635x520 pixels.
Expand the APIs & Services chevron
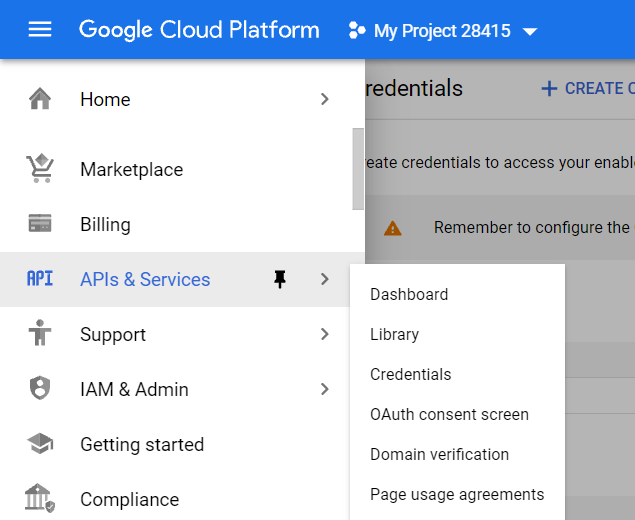pos(324,279)
